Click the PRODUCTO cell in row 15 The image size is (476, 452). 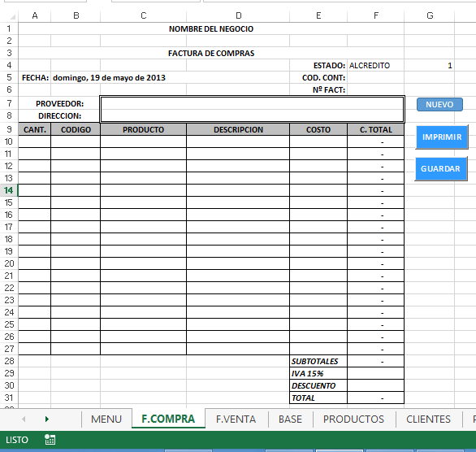tap(144, 202)
